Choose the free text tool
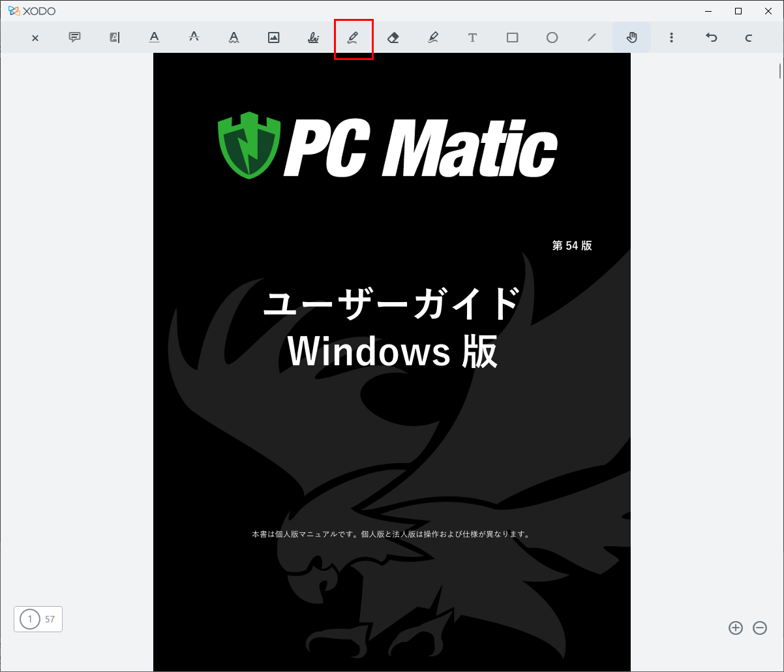This screenshot has width=784, height=672. [472, 37]
